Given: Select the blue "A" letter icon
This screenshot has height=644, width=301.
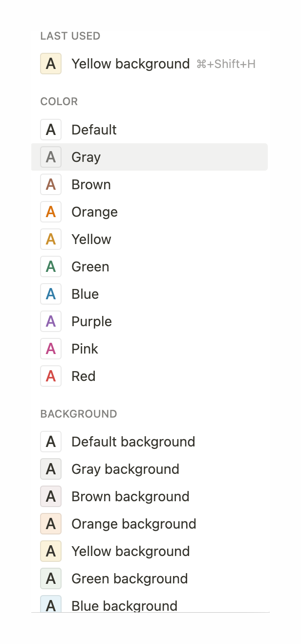Looking at the screenshot, I should point(50,294).
